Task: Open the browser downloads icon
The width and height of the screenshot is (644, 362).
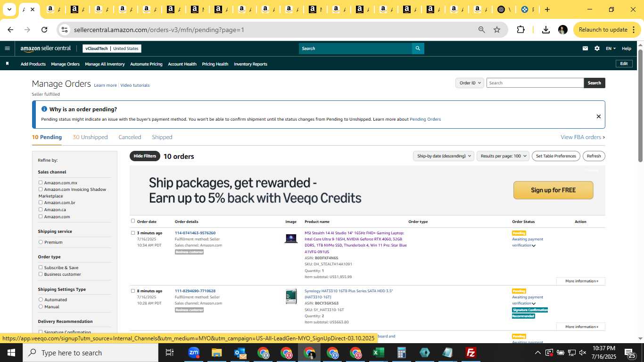Action: [x=546, y=30]
